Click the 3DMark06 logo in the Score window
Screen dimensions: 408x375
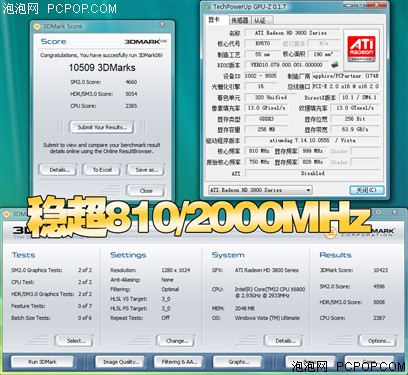click(145, 42)
